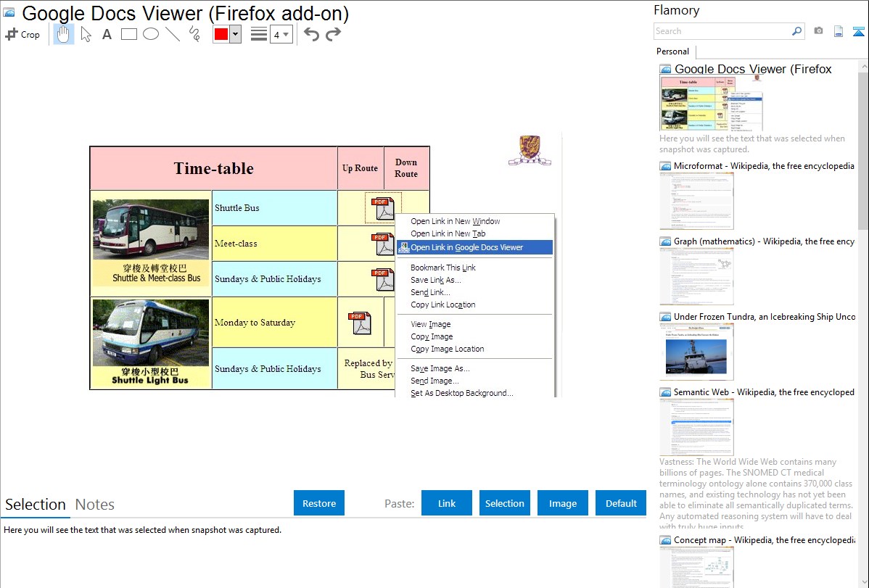Switch to the Personal tab
Screen dimensions: 869x588
tap(673, 51)
